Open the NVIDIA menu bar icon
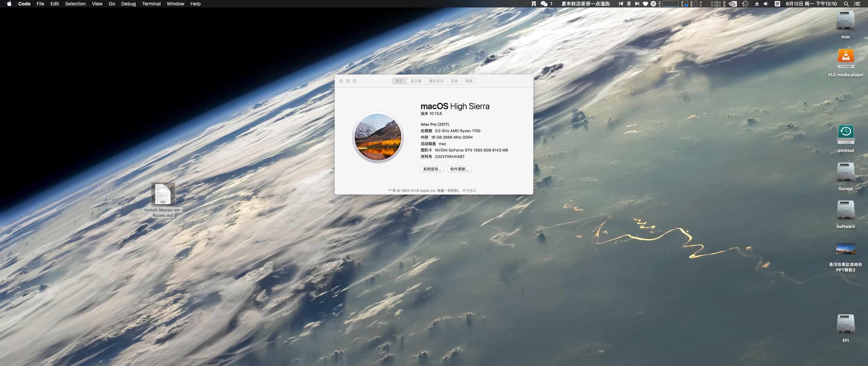Viewport: 868px width, 366px height. [733, 4]
